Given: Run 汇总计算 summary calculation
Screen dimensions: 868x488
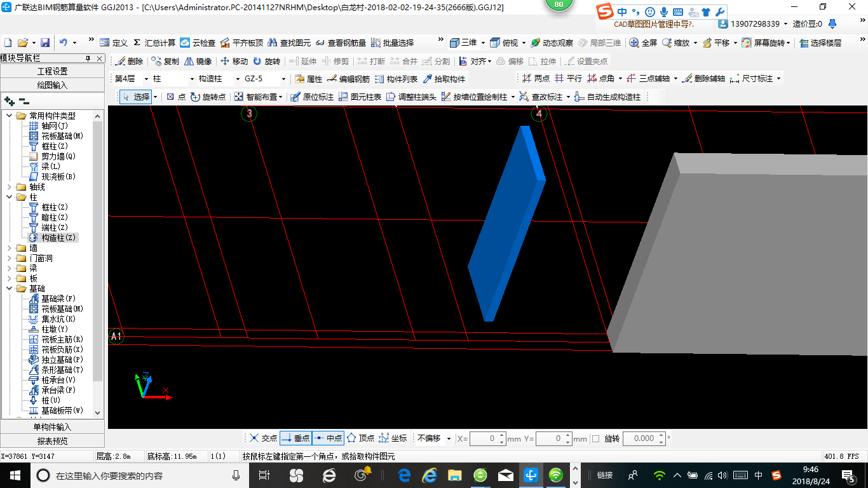Looking at the screenshot, I should click(154, 43).
